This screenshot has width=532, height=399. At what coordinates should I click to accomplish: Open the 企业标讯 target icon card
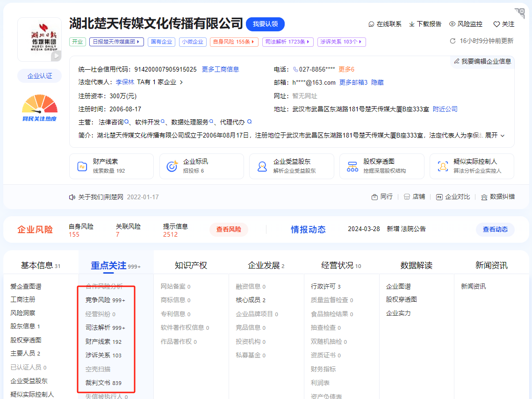tap(201, 166)
